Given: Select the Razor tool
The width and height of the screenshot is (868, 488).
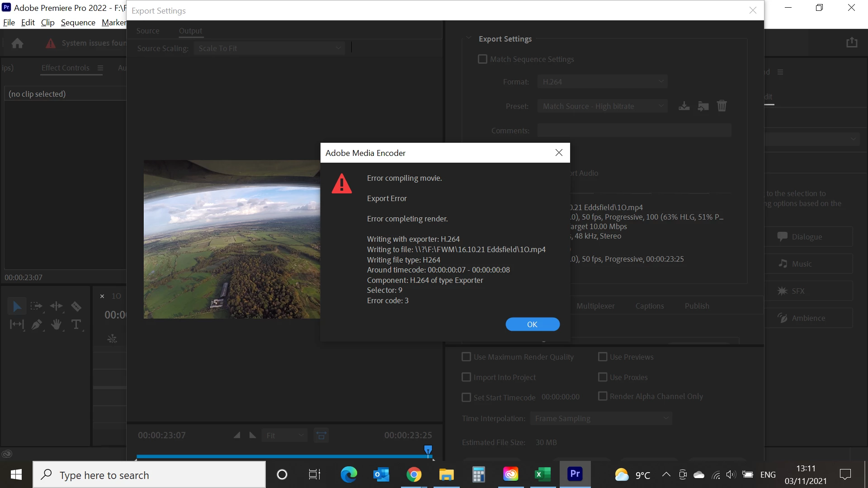Looking at the screenshot, I should [x=76, y=306].
